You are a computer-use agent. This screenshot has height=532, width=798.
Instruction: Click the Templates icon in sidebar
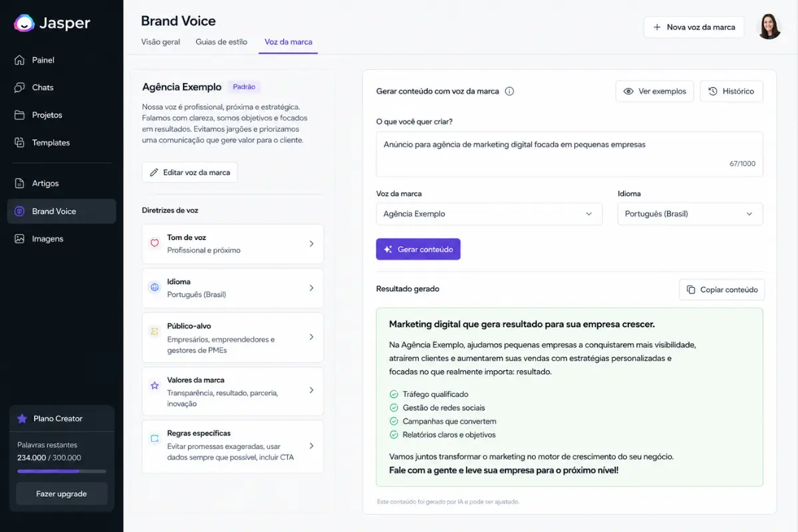[x=19, y=142]
